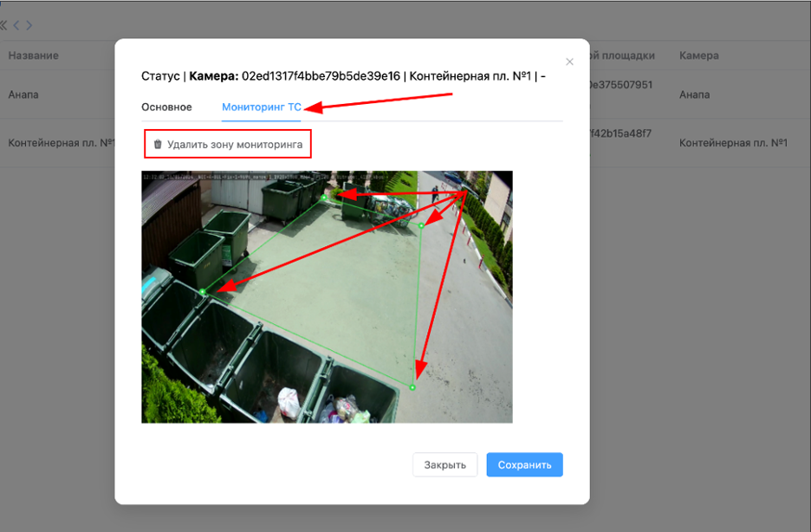
Task: Open the Анапа row in the Название column
Action: [23, 94]
